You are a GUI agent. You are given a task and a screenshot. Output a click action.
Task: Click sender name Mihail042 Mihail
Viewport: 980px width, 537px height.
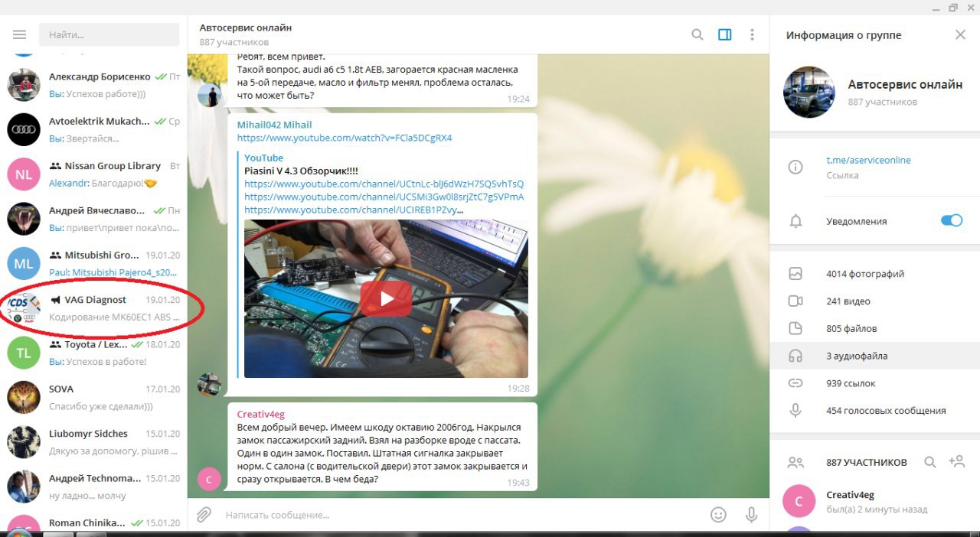click(274, 125)
